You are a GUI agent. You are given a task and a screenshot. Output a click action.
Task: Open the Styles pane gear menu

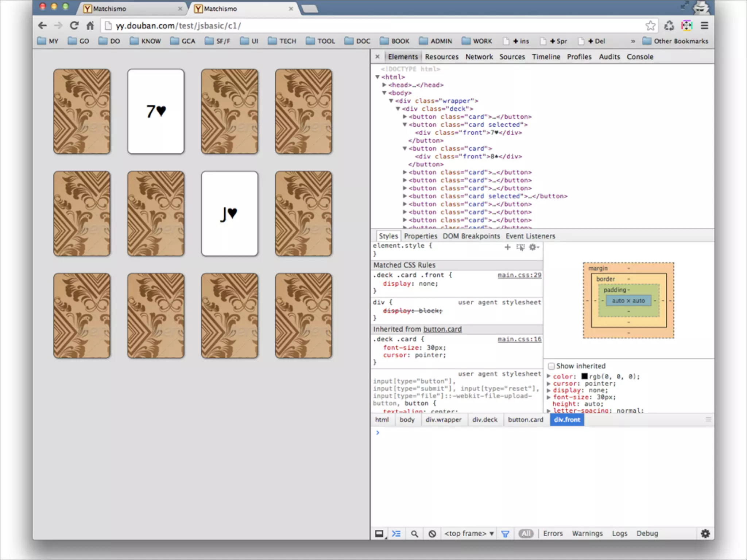[534, 247]
